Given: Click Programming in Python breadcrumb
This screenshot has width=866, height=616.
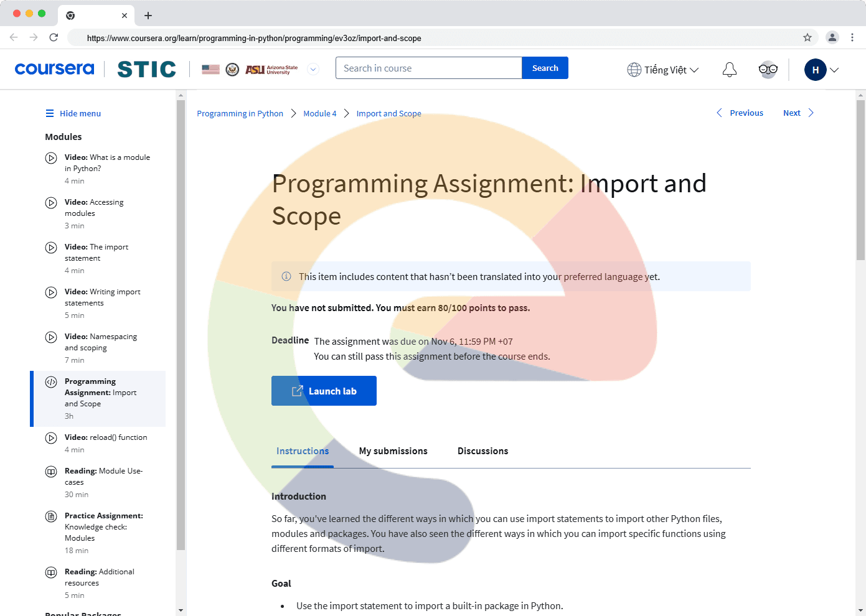Looking at the screenshot, I should click(x=240, y=113).
